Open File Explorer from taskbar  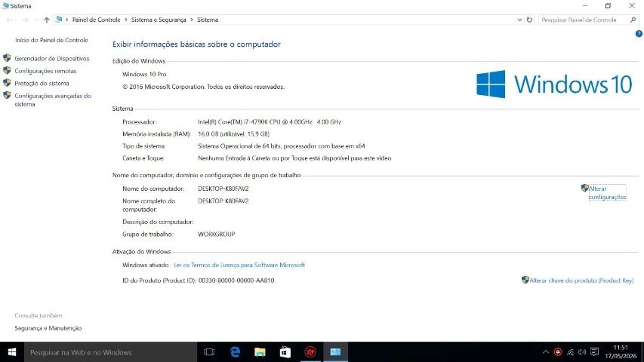click(260, 352)
